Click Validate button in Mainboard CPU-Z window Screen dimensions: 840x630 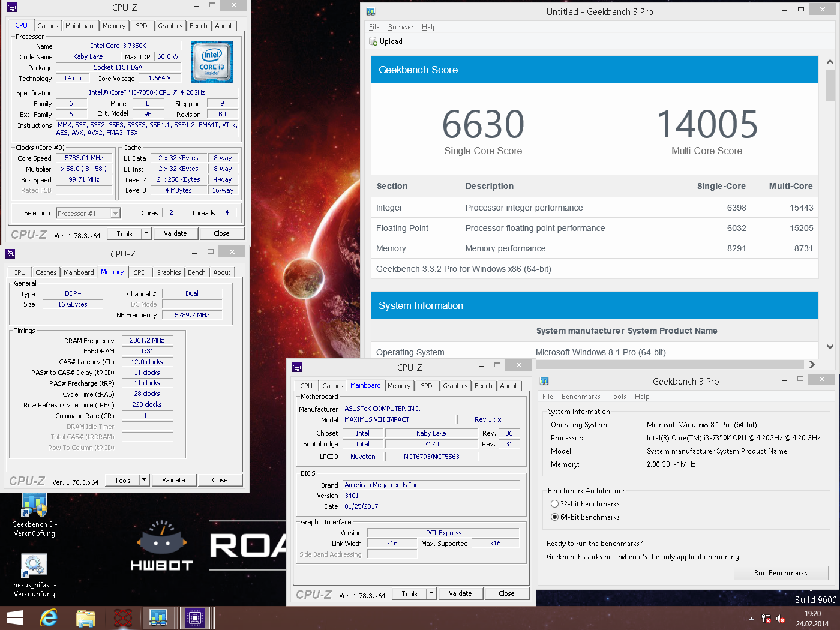460,593
